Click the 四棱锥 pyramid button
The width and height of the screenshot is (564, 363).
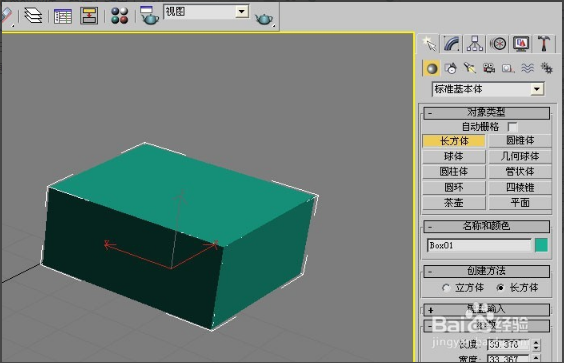point(520,187)
